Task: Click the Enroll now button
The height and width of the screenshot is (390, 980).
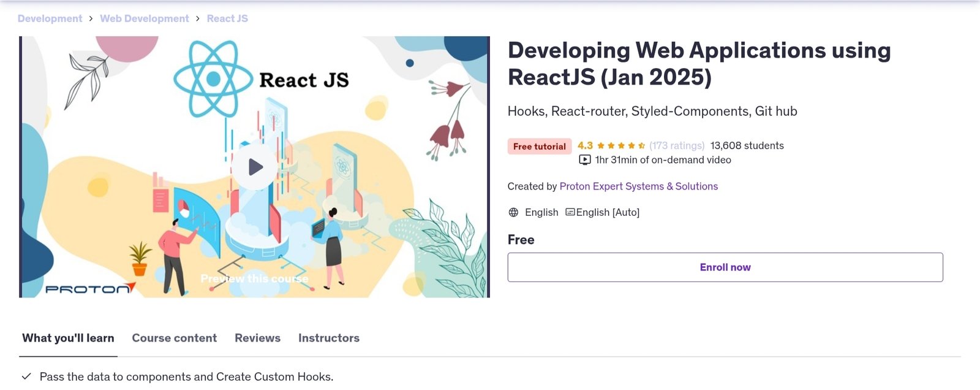Action: pyautogui.click(x=725, y=267)
